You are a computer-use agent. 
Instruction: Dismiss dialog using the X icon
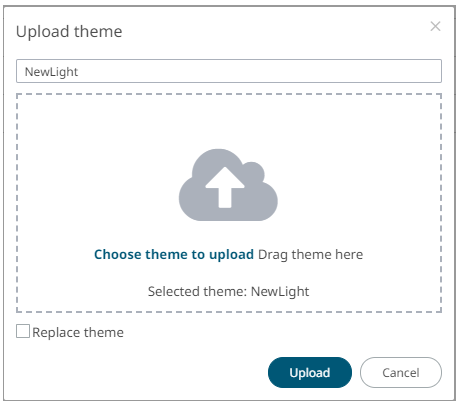435,26
